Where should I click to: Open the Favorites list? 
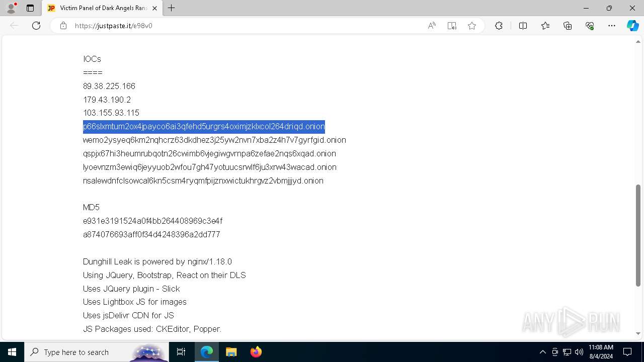pos(545,26)
